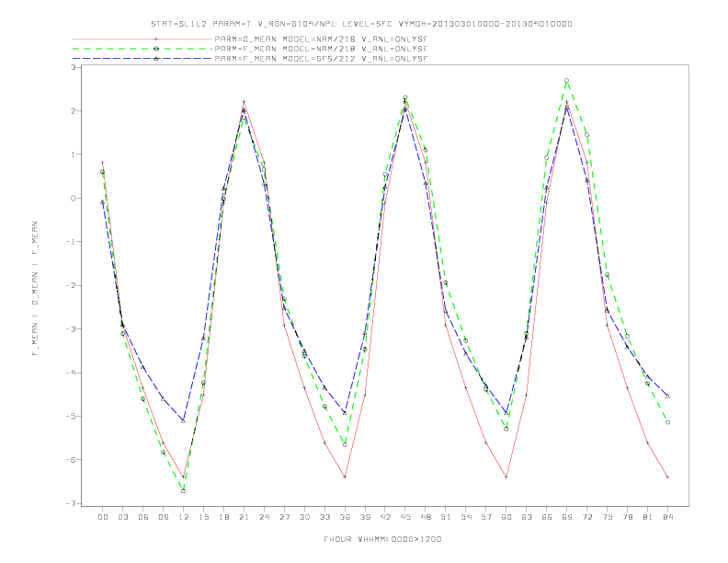
Task: Click x-axis tick label 51
Action: 446,517
